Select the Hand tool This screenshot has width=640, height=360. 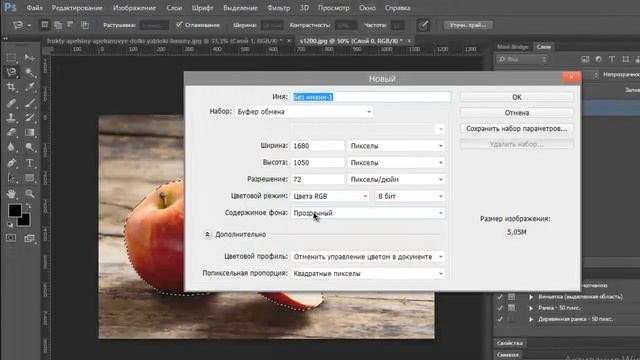pos(11,193)
